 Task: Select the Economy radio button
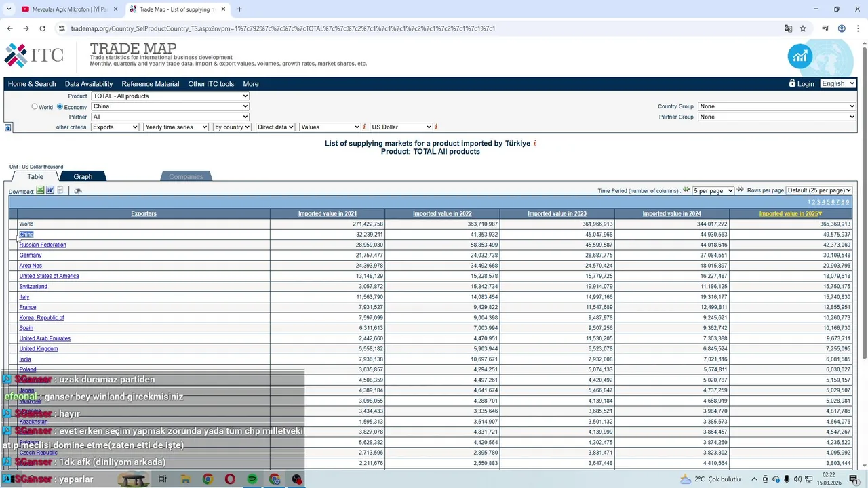coord(60,106)
